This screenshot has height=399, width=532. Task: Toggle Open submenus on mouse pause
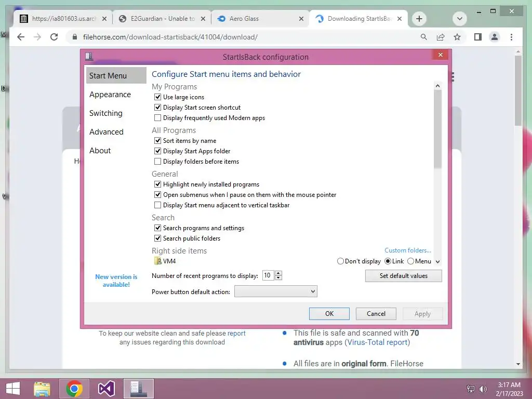(x=157, y=195)
